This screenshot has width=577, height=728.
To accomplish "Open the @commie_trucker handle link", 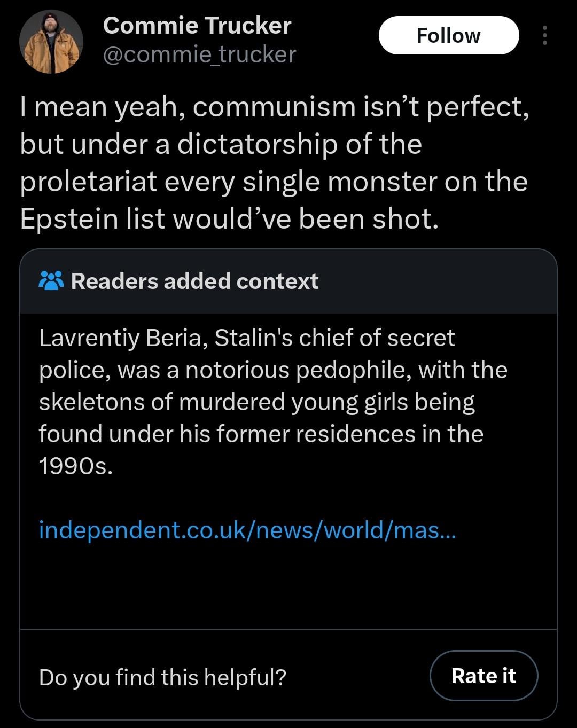I will click(199, 54).
